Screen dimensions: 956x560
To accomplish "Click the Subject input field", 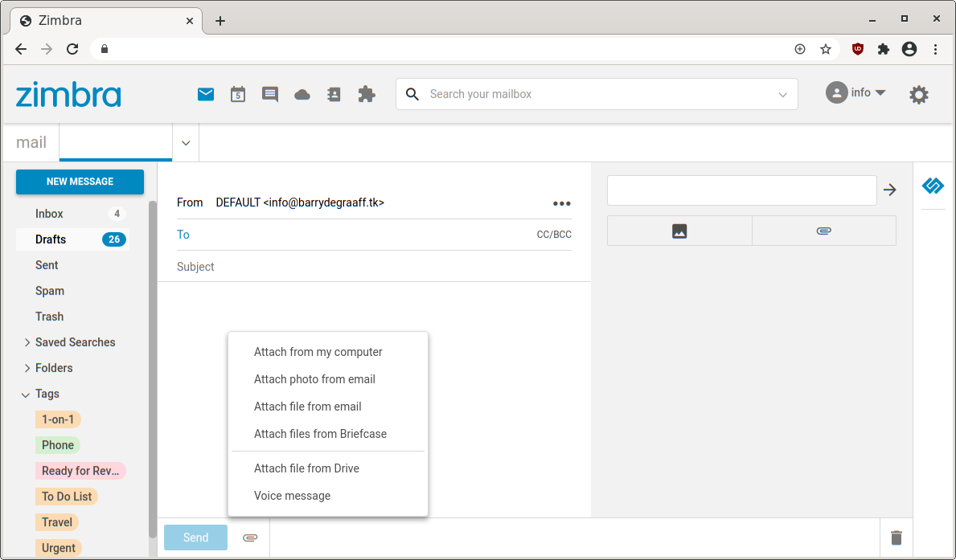I will click(x=374, y=267).
